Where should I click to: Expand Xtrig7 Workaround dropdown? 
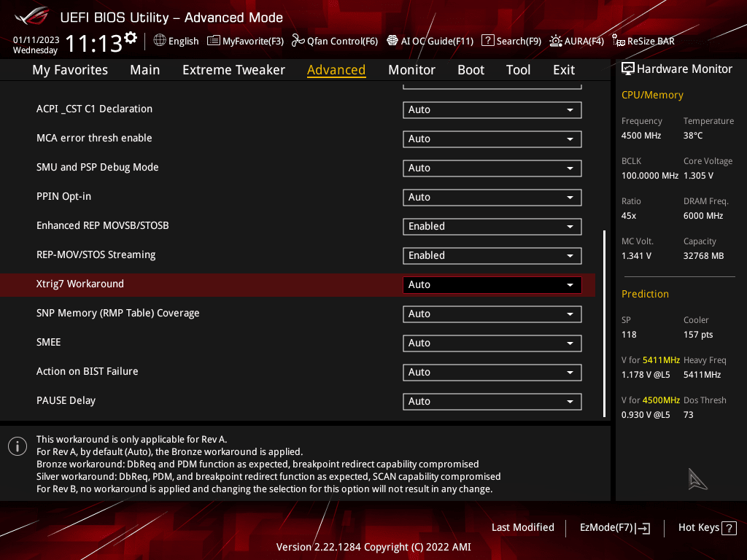[492, 285]
